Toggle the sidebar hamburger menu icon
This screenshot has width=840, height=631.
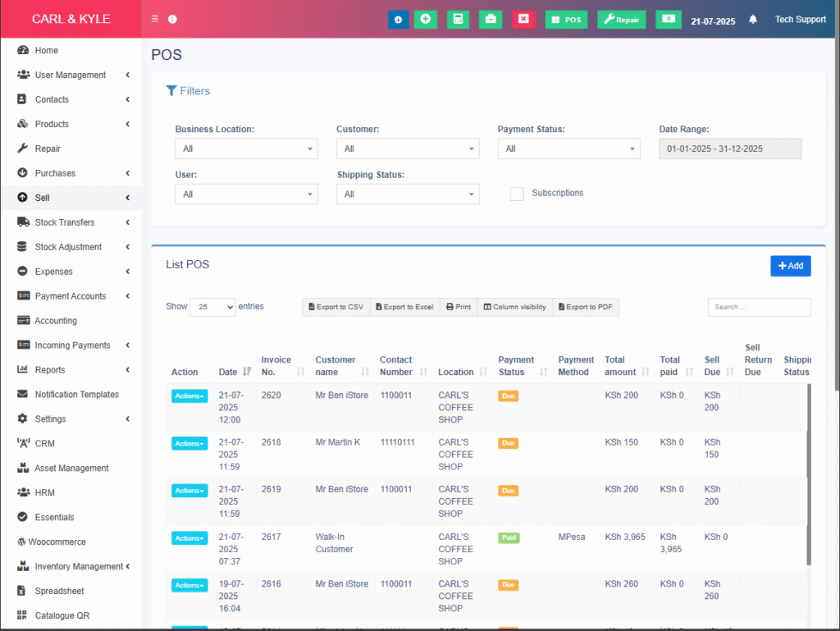[x=155, y=19]
